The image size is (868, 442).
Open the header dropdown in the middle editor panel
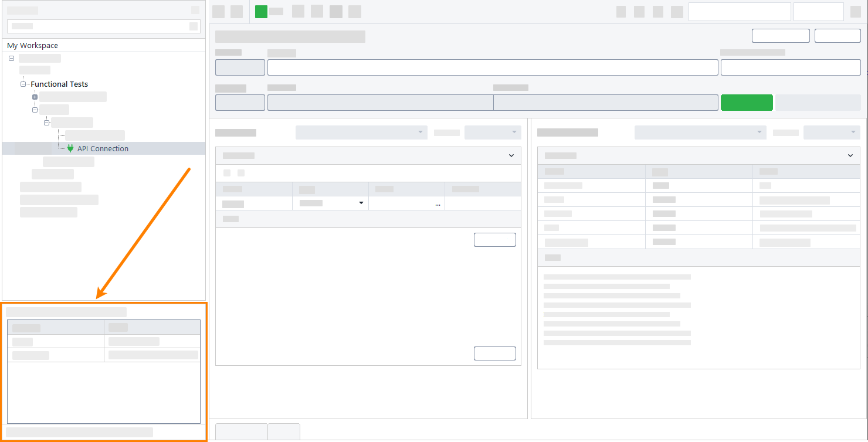tap(511, 155)
